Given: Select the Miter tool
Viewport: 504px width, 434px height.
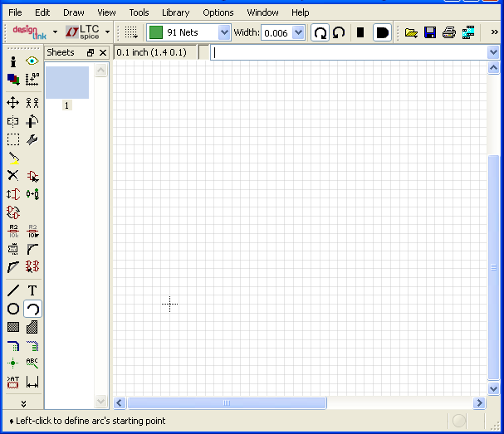Looking at the screenshot, I should 32,249.
